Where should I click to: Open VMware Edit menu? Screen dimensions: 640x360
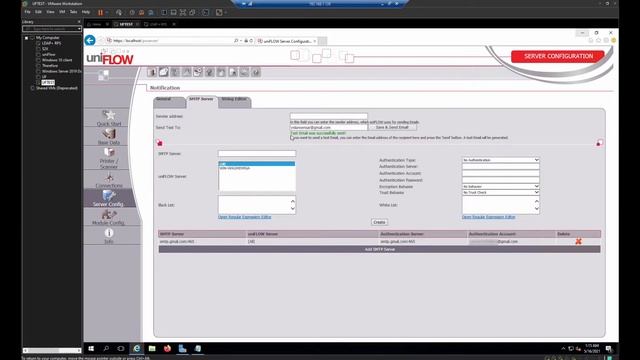point(38,12)
